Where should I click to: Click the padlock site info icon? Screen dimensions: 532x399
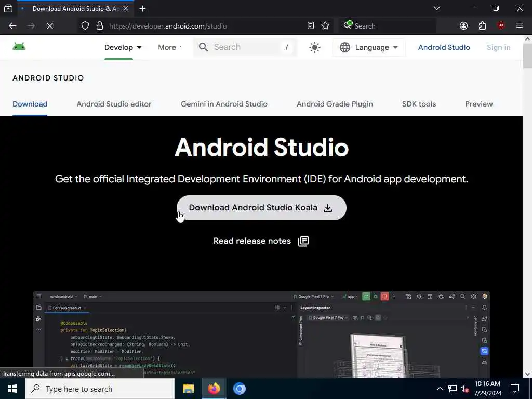[x=100, y=26]
